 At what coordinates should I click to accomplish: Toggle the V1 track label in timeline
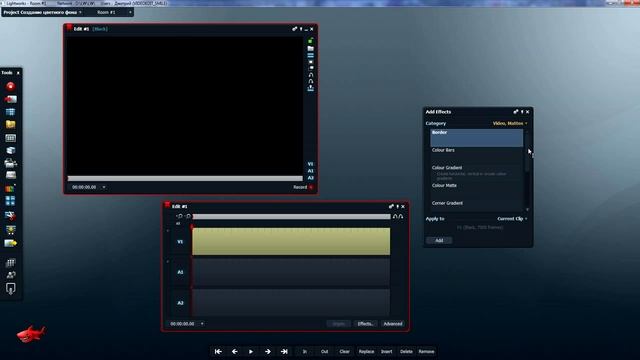[180, 242]
